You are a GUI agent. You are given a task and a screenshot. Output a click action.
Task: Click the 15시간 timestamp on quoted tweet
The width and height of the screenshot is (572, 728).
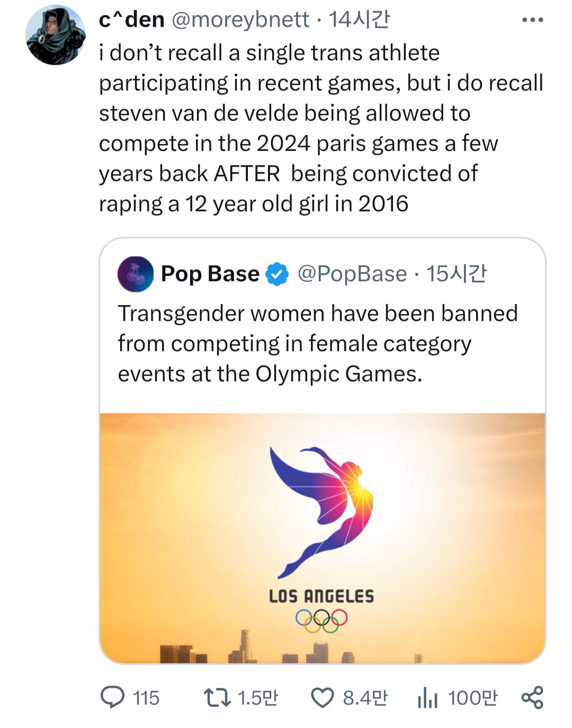456,274
